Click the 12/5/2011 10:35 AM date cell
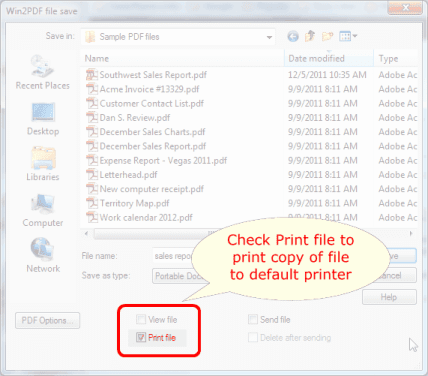 tap(327, 75)
